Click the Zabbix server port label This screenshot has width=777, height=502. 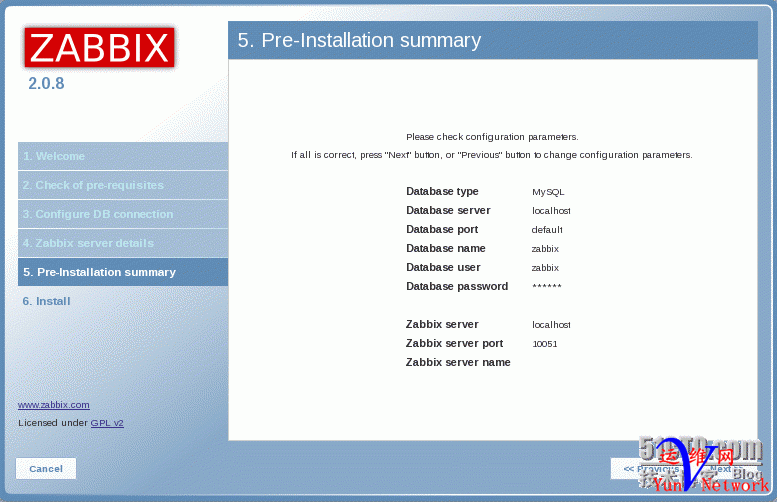[454, 343]
